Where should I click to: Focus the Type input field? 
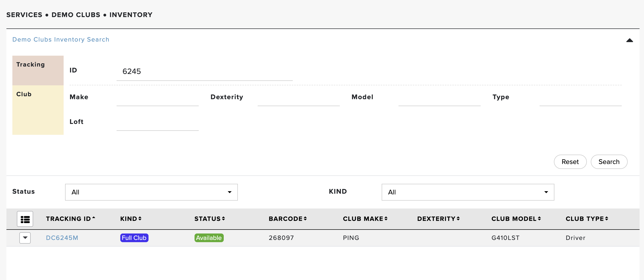[580, 98]
